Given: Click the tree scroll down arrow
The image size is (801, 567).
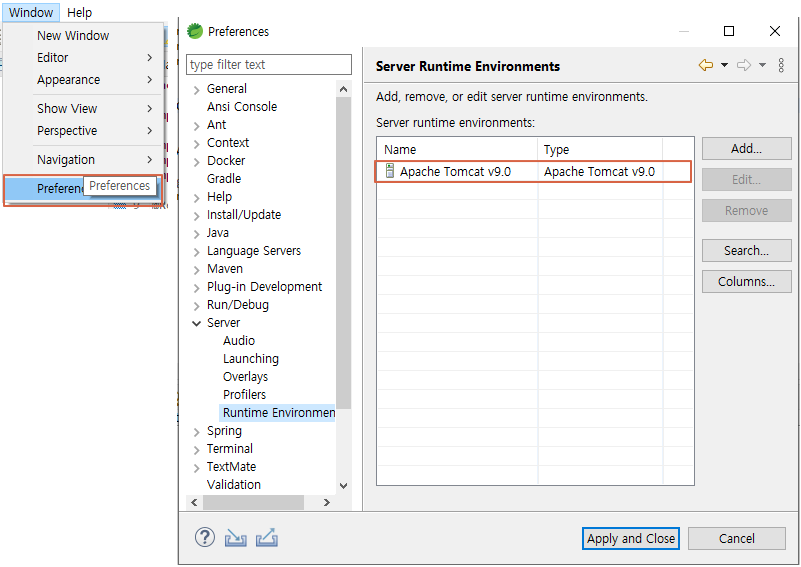Looking at the screenshot, I should click(x=343, y=485).
